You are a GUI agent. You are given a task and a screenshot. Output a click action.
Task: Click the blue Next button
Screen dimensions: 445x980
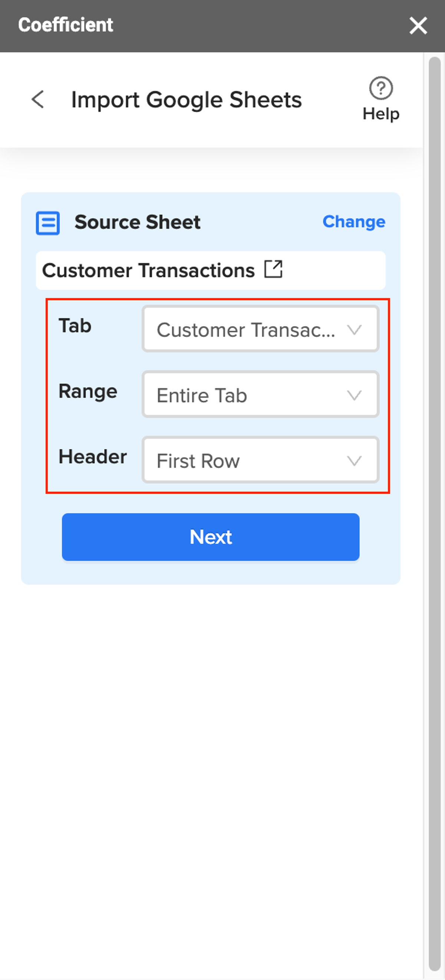[211, 537]
